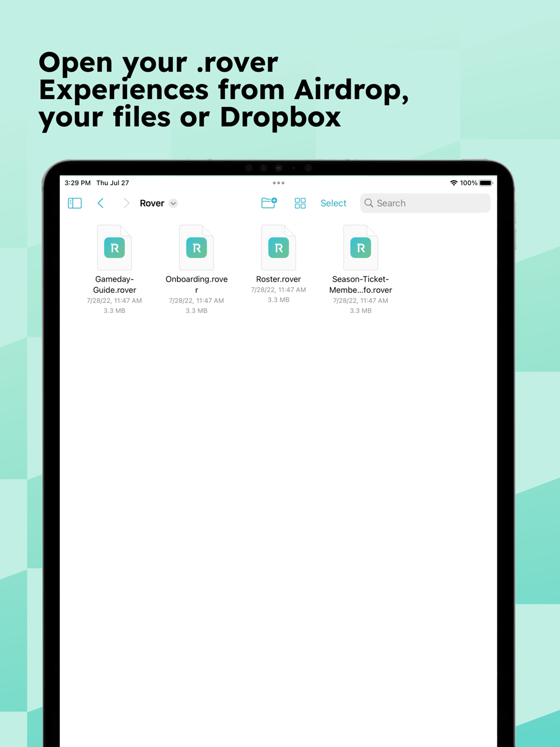Switch view using the grid icon
Screen dimensions: 560x747
tap(300, 203)
